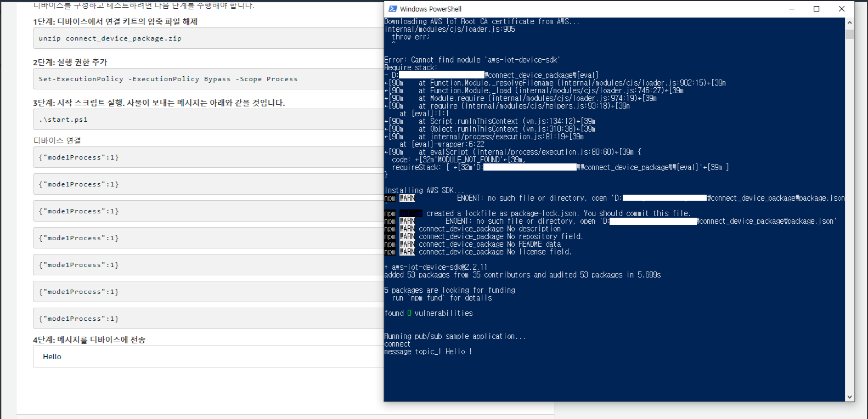Click the PowerShell vertical scrollbar thumb

click(849, 34)
